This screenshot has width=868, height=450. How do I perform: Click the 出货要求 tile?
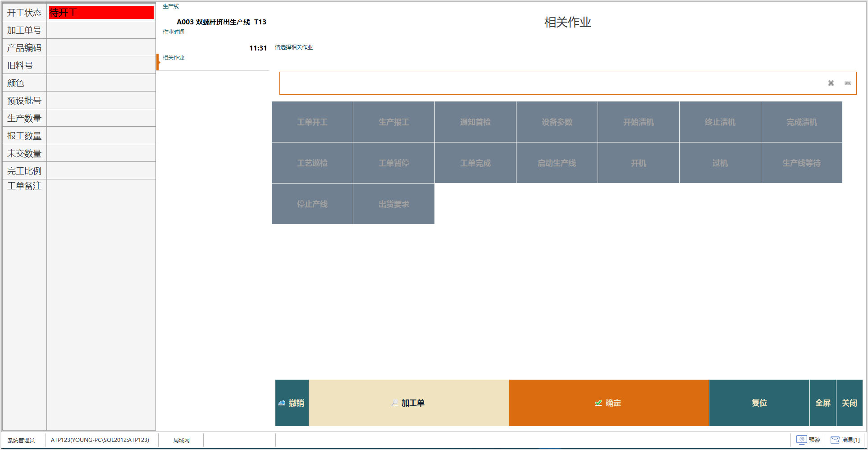click(393, 204)
